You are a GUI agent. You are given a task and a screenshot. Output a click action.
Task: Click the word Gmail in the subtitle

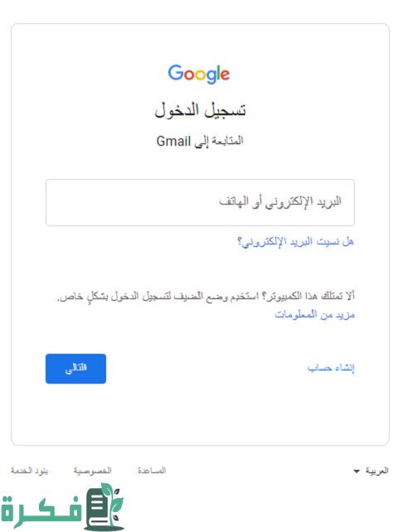tap(173, 141)
